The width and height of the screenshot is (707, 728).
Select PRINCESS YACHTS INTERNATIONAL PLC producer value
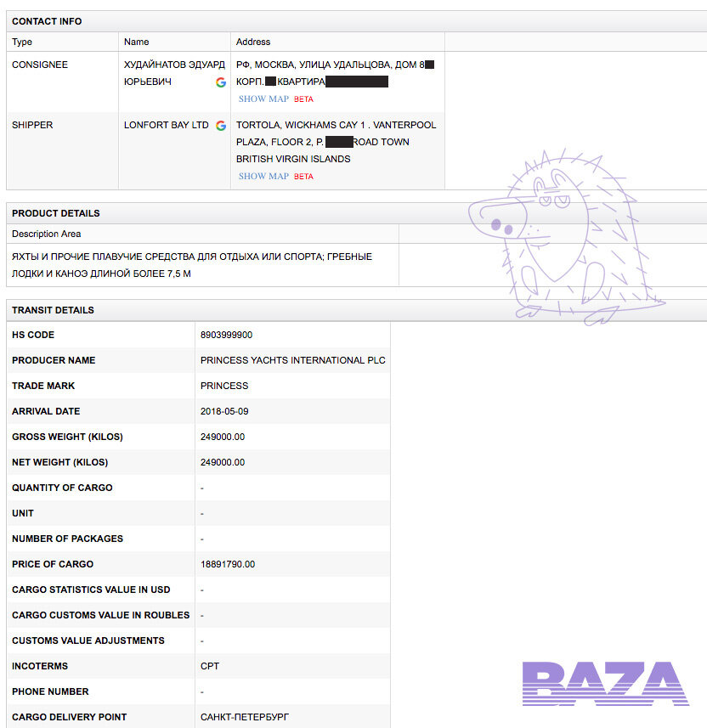click(x=293, y=360)
